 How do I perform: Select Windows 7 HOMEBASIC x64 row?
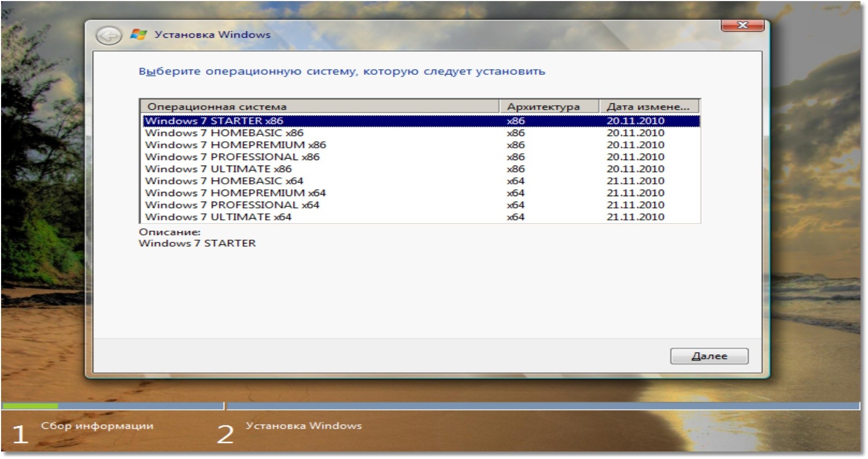pos(421,181)
